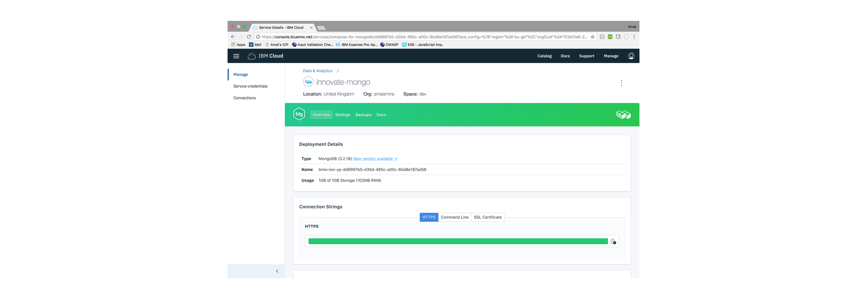This screenshot has width=868, height=299.
Task: Collapse the left sidebar with the chevron
Action: 277,271
